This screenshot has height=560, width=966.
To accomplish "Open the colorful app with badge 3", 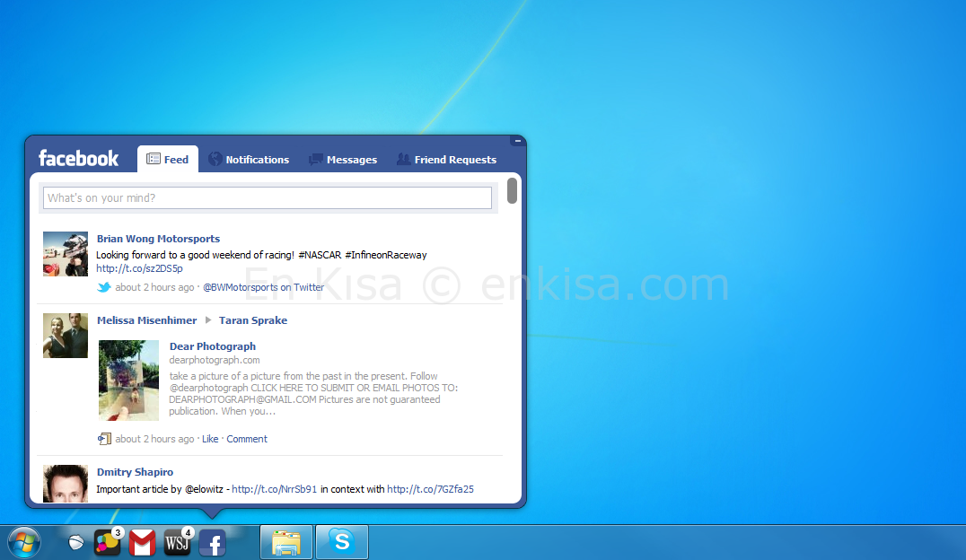I will coord(107,542).
